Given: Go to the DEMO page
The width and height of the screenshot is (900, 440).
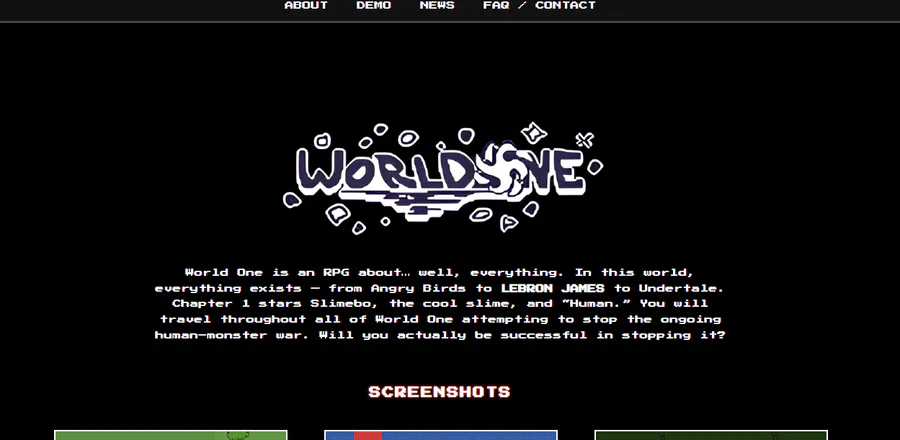Looking at the screenshot, I should click(x=374, y=5).
